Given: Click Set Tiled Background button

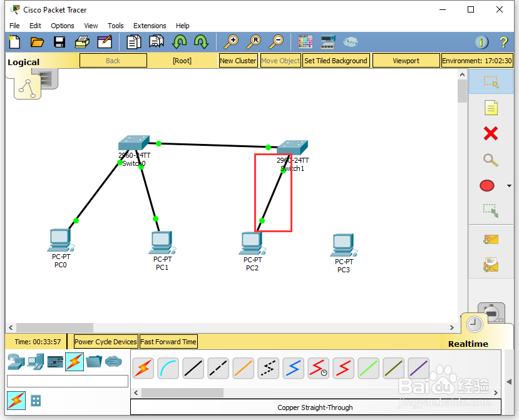Looking at the screenshot, I should pyautogui.click(x=336, y=61).
